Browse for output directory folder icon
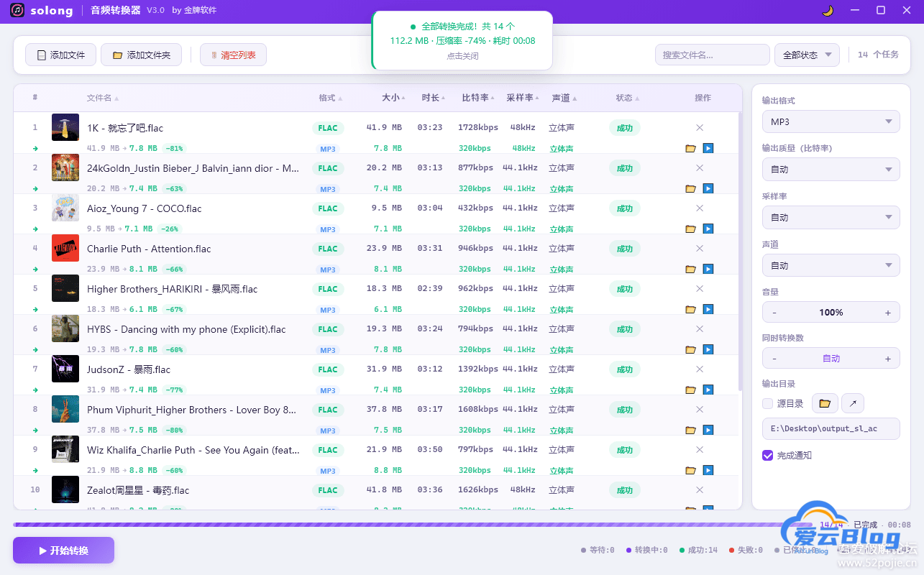The height and width of the screenshot is (575, 924). [825, 403]
